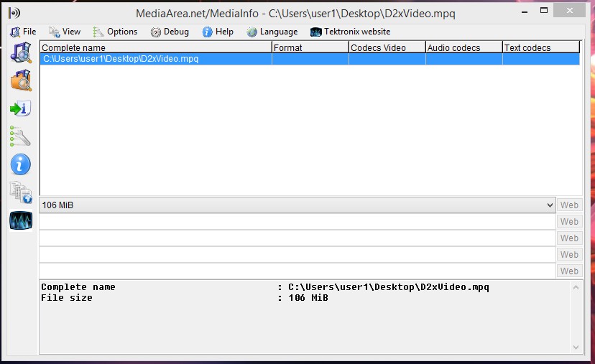Open the View menu
Image resolution: width=595 pixels, height=364 pixels.
click(x=65, y=32)
